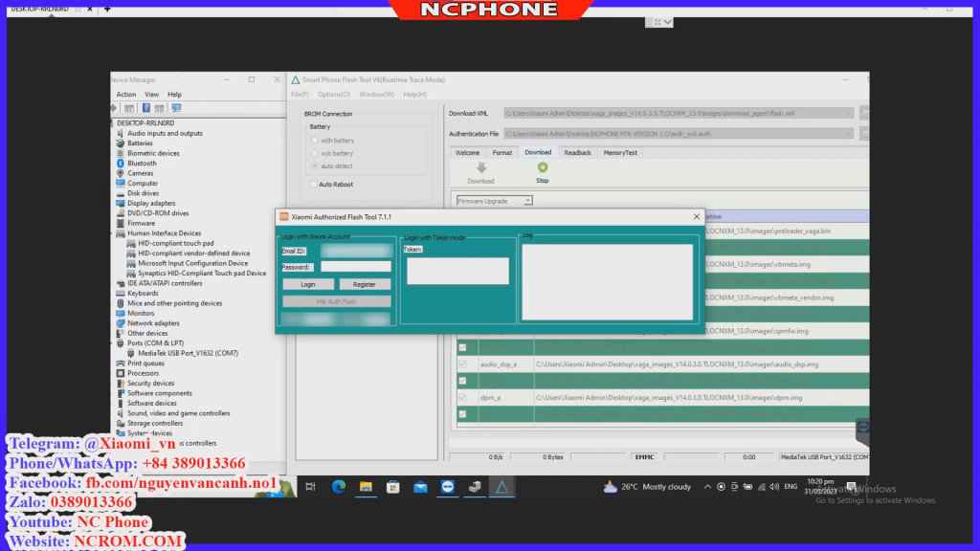Screen dimensions: 980x551
Task: Collapse the Human Interface Devices node
Action: [x=114, y=233]
